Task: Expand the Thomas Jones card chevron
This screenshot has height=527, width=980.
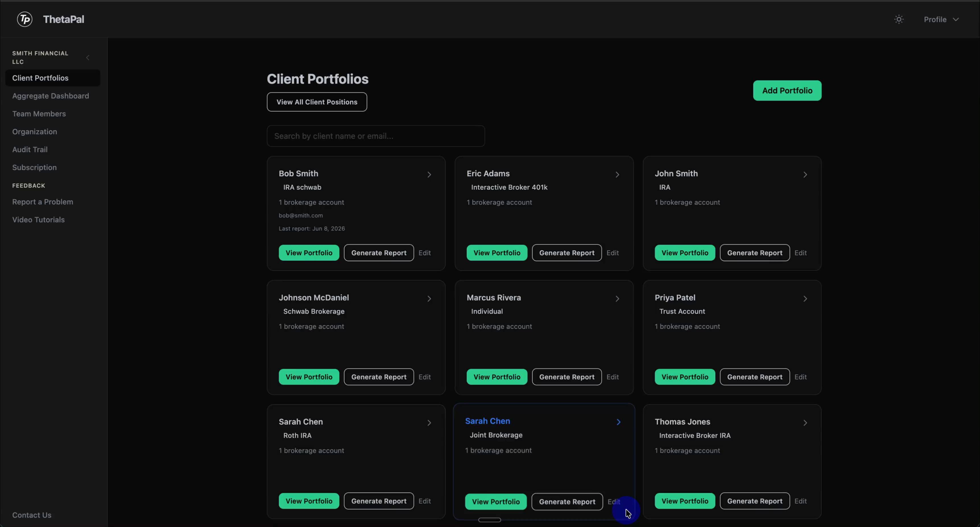Action: (805, 423)
